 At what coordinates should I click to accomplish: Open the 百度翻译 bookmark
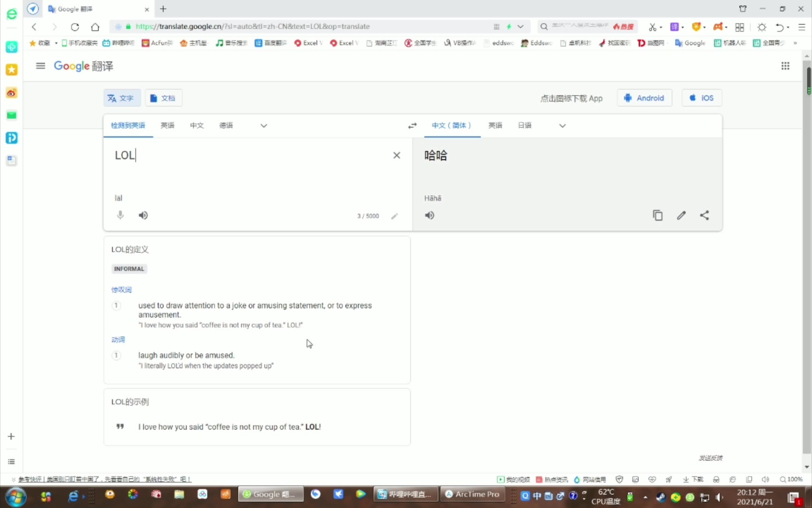tap(270, 43)
